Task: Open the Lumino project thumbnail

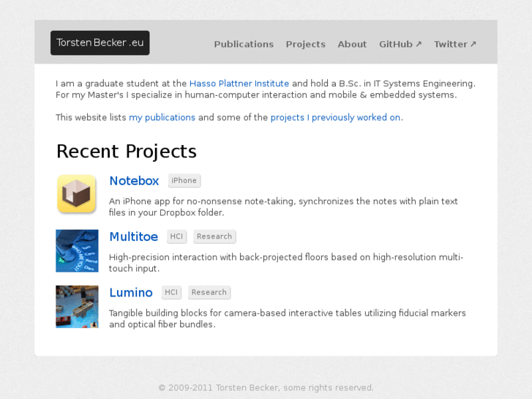Action: click(x=77, y=307)
